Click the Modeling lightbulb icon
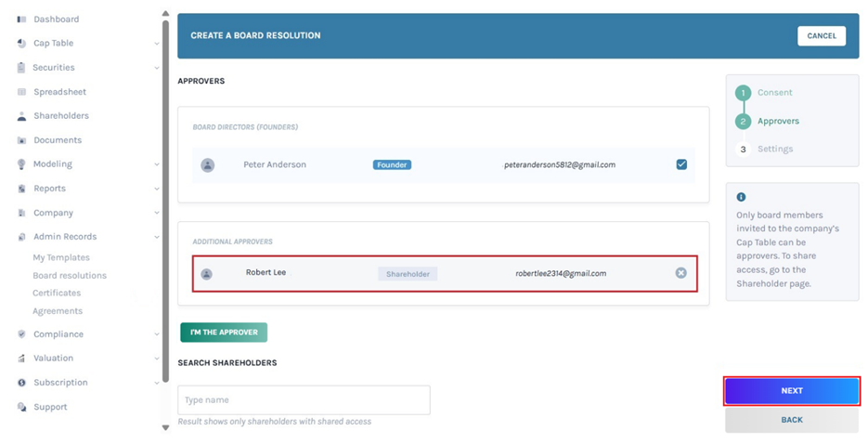This screenshot has width=868, height=444. (x=21, y=164)
